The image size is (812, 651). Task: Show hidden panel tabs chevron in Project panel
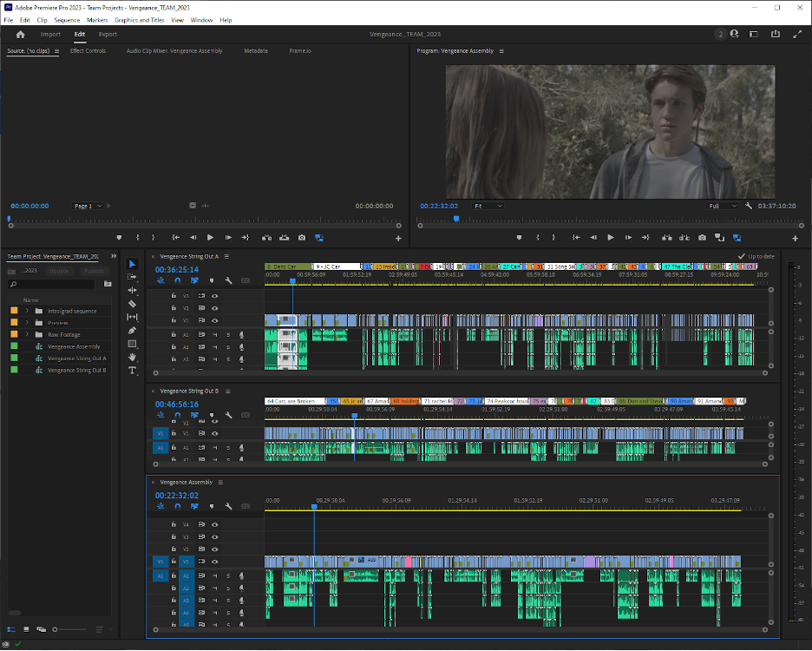114,256
